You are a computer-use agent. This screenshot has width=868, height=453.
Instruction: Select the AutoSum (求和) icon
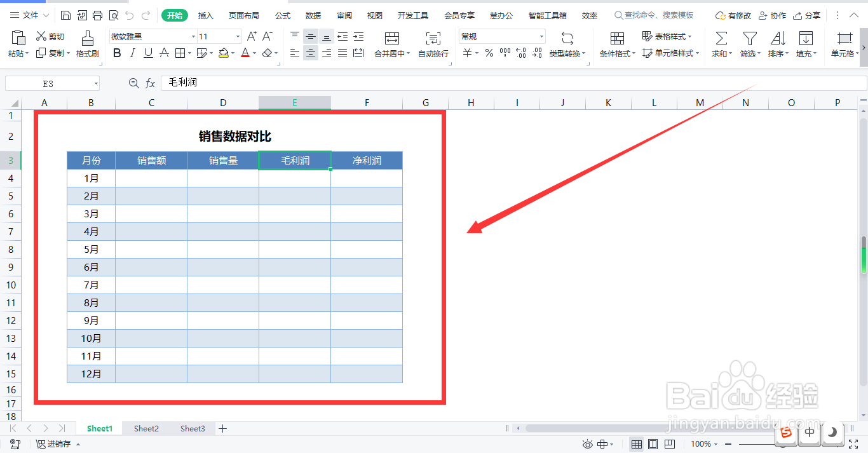(x=720, y=44)
